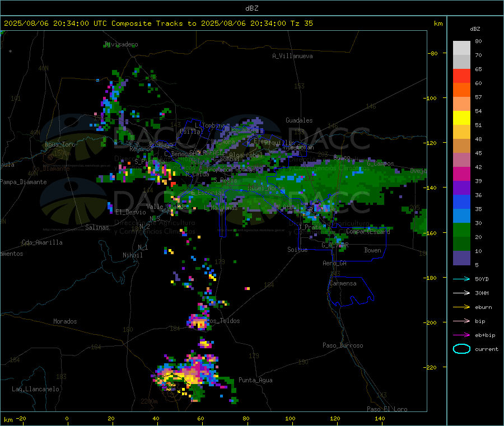
Task: Click the '-200' tick on vertical axis
Action: point(430,322)
